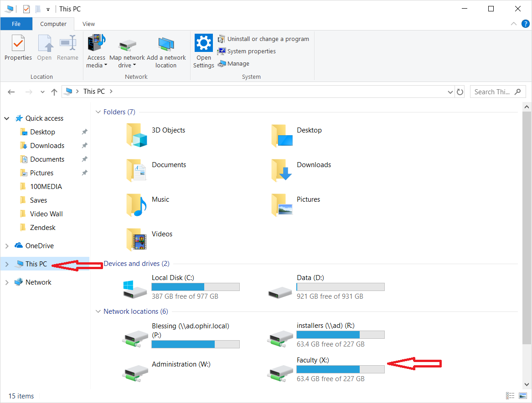The image size is (532, 403).
Task: Select the Documents folder icon in Folders
Action: (136, 169)
